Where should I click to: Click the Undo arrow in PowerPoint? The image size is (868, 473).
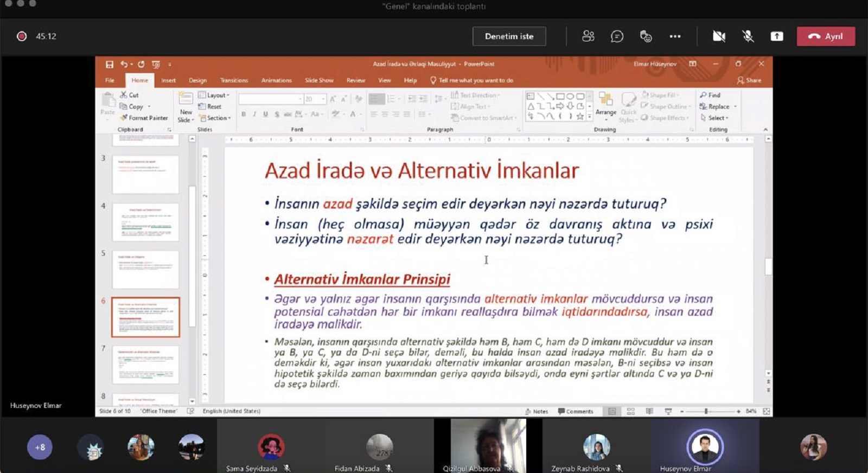point(124,64)
